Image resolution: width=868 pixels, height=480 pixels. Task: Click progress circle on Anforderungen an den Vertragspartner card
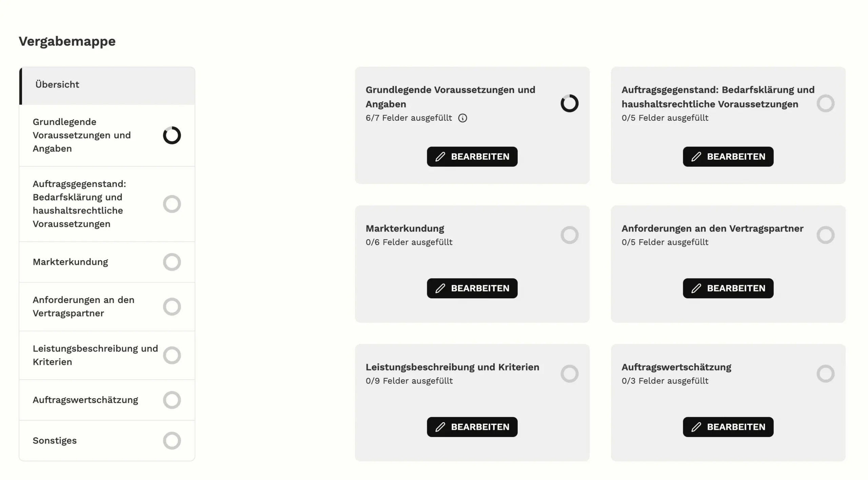pos(825,235)
